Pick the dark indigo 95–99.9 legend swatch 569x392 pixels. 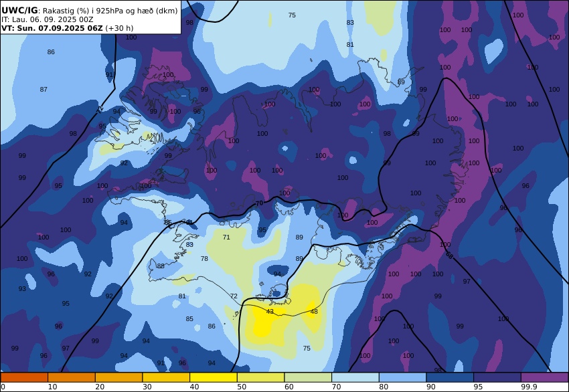pos(497,377)
